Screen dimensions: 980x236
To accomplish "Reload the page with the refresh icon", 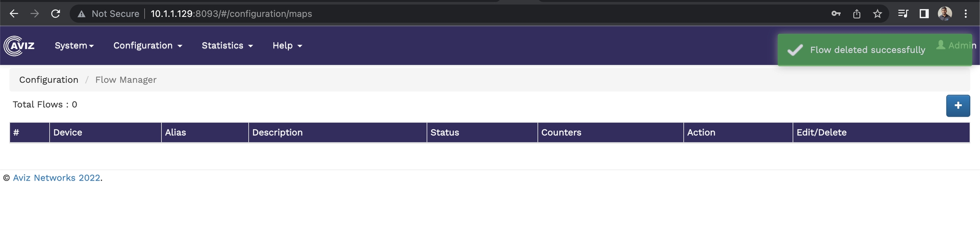I will (x=55, y=14).
